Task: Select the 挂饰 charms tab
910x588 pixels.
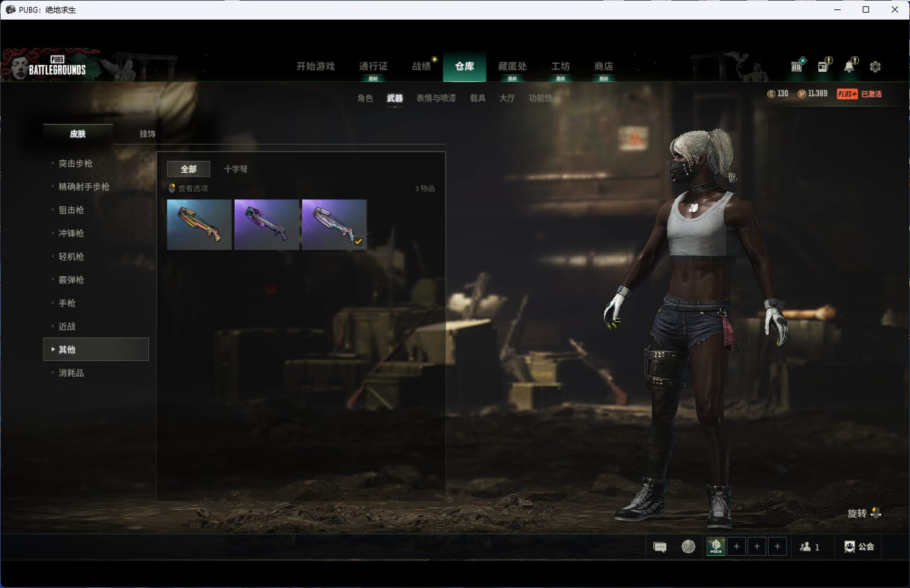Action: [148, 134]
